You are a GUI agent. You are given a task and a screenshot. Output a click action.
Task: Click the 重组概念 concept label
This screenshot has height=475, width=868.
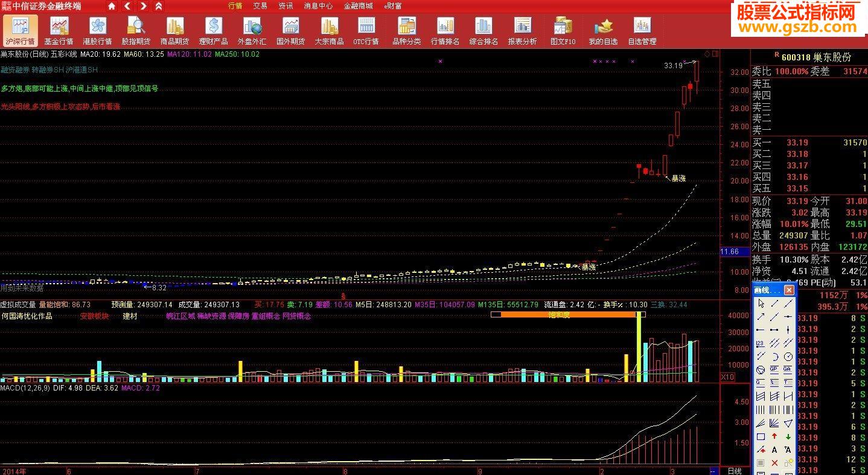pyautogui.click(x=266, y=316)
